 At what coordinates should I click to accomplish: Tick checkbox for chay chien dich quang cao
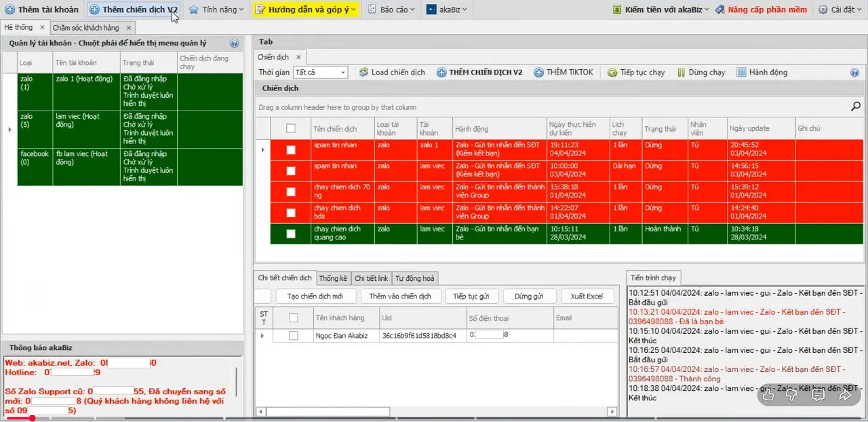[x=291, y=234]
